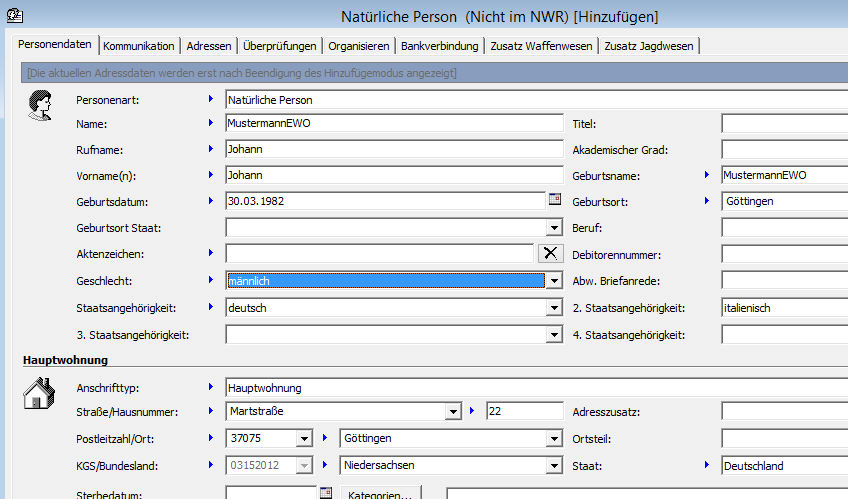This screenshot has height=499, width=848.
Task: Click the house icon under Hauptwohnung
Action: pyautogui.click(x=38, y=392)
